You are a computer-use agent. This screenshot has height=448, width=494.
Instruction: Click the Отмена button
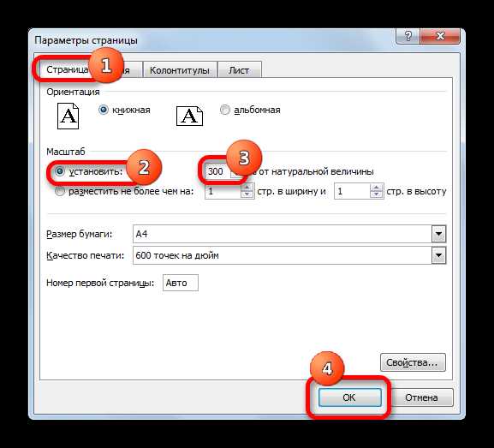[x=421, y=397]
